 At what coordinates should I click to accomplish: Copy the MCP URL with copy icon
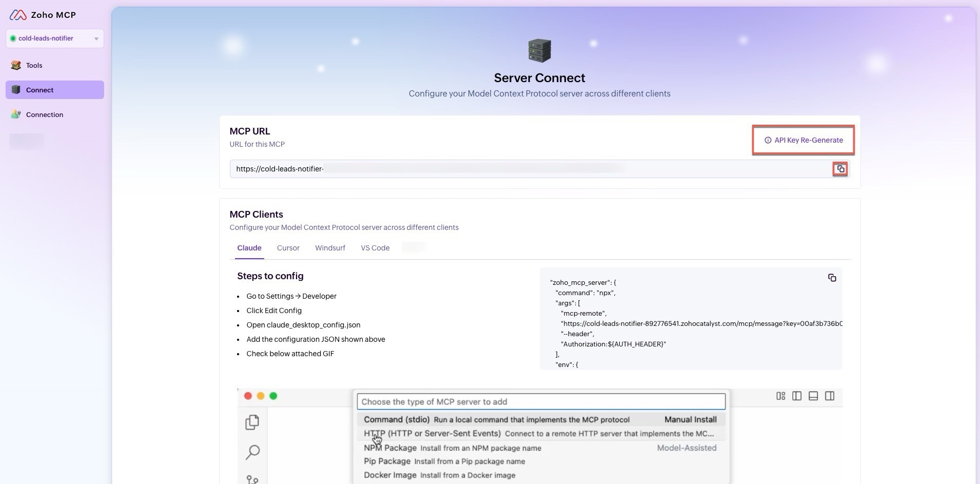click(840, 169)
